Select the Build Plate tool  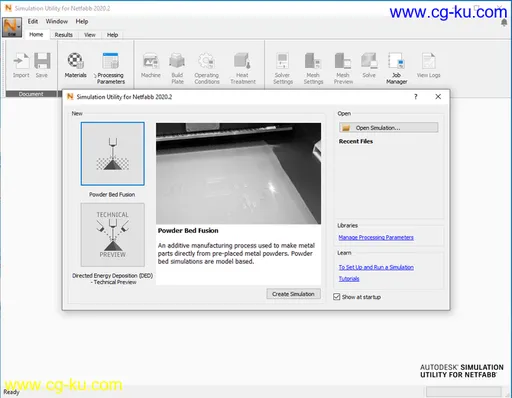[177, 68]
